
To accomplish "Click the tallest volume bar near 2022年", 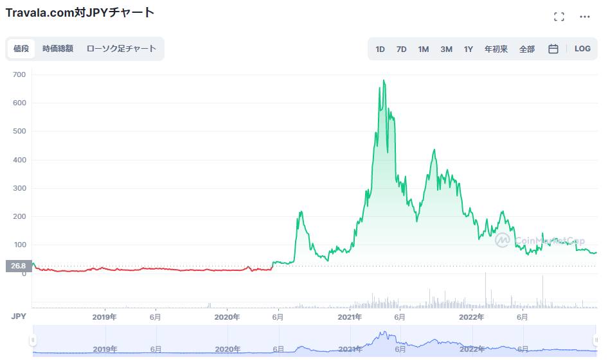I will 485,290.
